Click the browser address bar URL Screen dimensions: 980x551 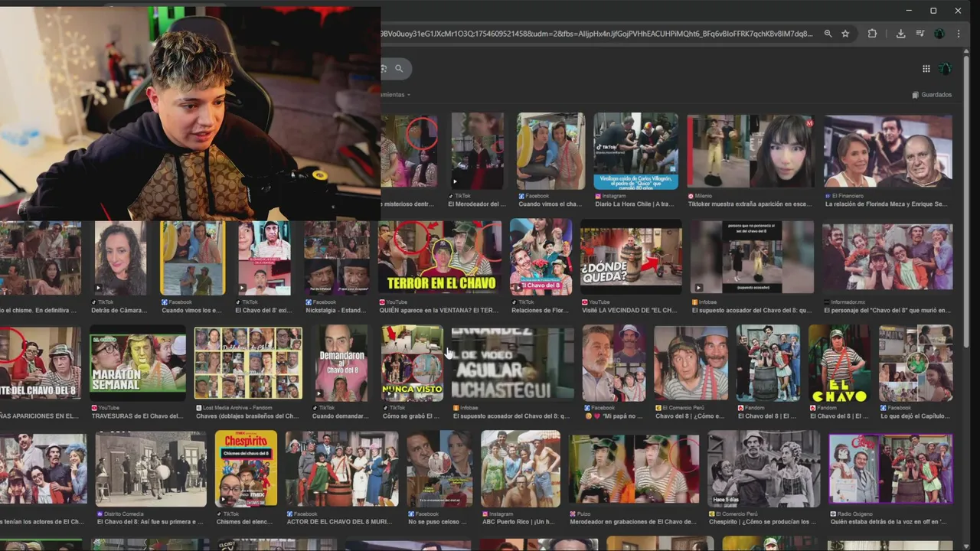point(597,34)
